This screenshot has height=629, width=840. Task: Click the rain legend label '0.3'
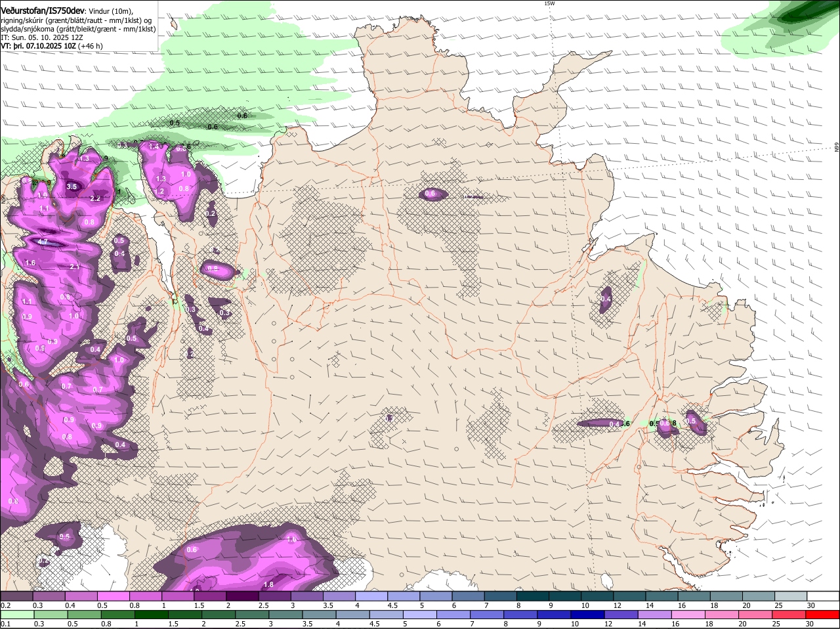pyautogui.click(x=39, y=624)
